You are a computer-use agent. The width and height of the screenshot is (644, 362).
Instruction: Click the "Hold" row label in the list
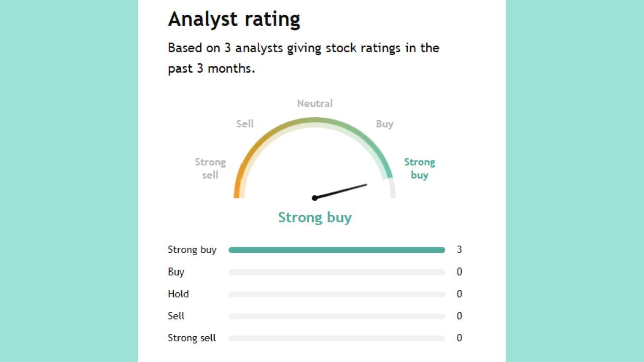[x=178, y=294]
